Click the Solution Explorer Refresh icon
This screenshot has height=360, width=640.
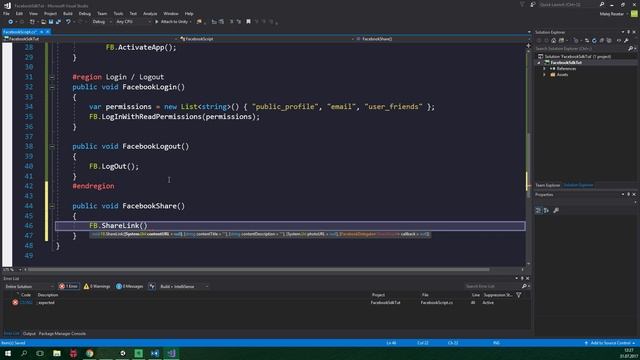click(594, 40)
